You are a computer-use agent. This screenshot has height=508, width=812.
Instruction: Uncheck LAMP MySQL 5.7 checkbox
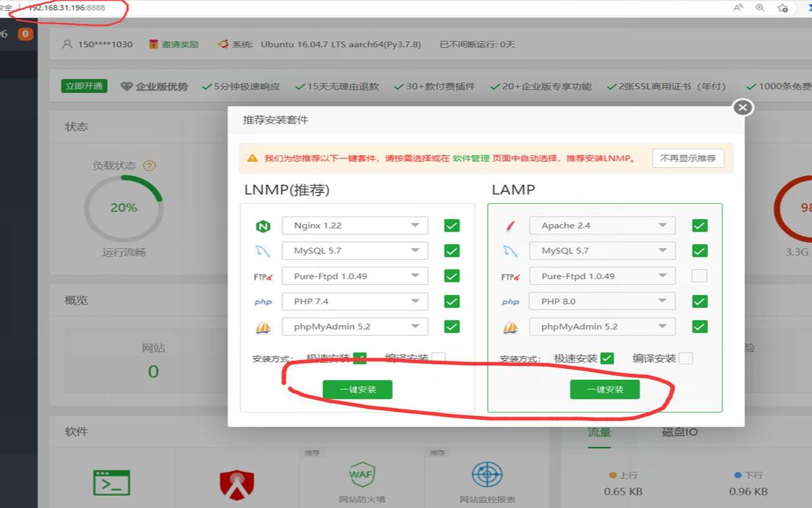tap(699, 251)
